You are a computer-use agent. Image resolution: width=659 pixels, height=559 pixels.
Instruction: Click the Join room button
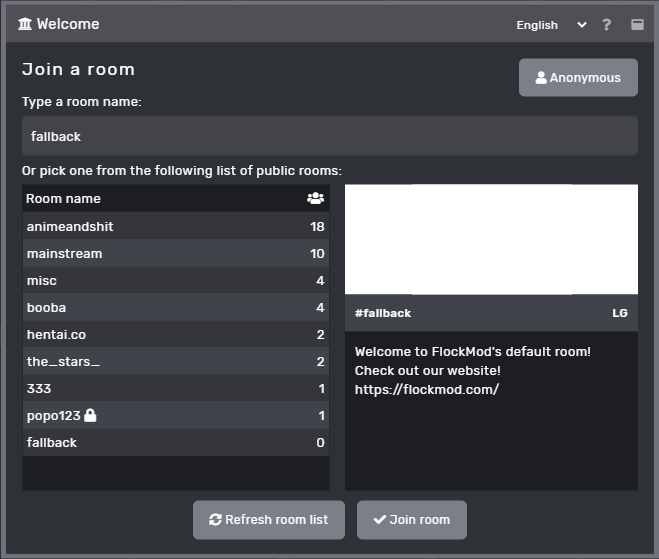(x=412, y=520)
